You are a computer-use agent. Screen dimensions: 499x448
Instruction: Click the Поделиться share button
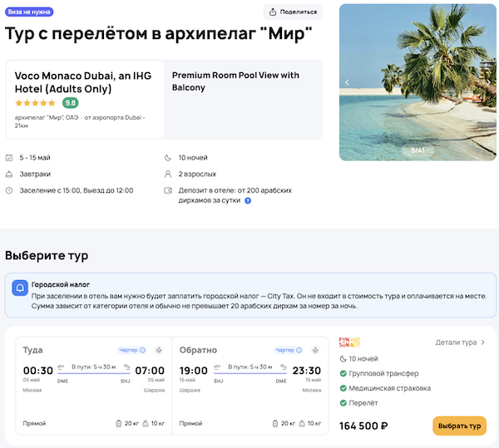(x=293, y=12)
